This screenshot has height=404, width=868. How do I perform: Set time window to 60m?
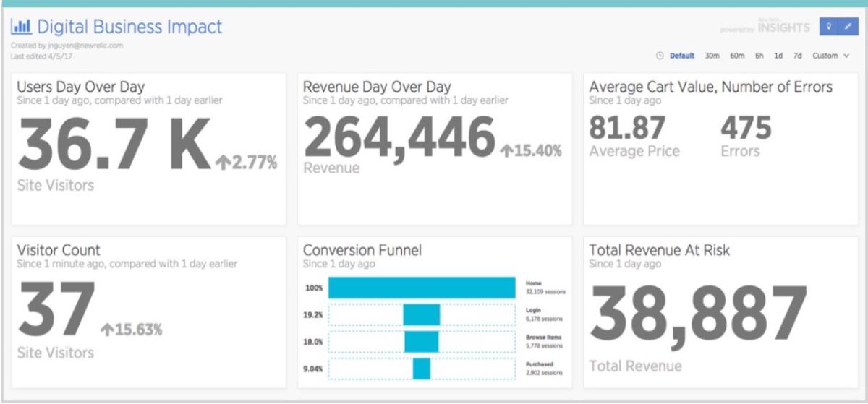pos(736,56)
